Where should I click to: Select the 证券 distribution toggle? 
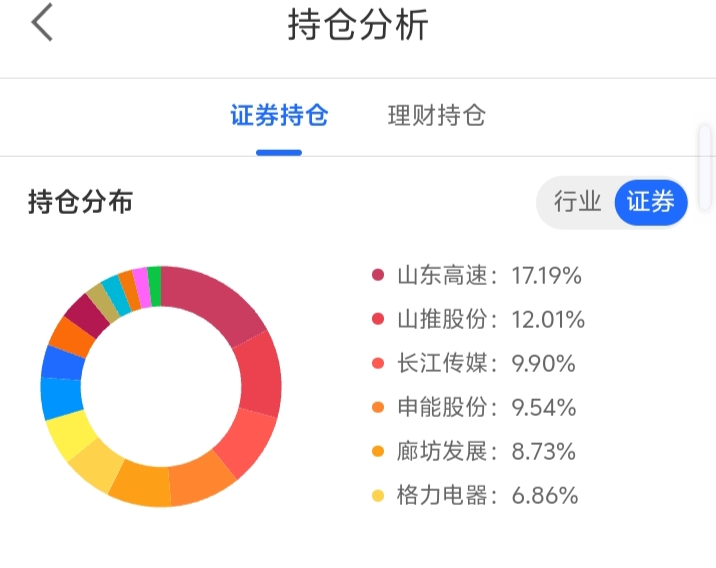pyautogui.click(x=651, y=201)
